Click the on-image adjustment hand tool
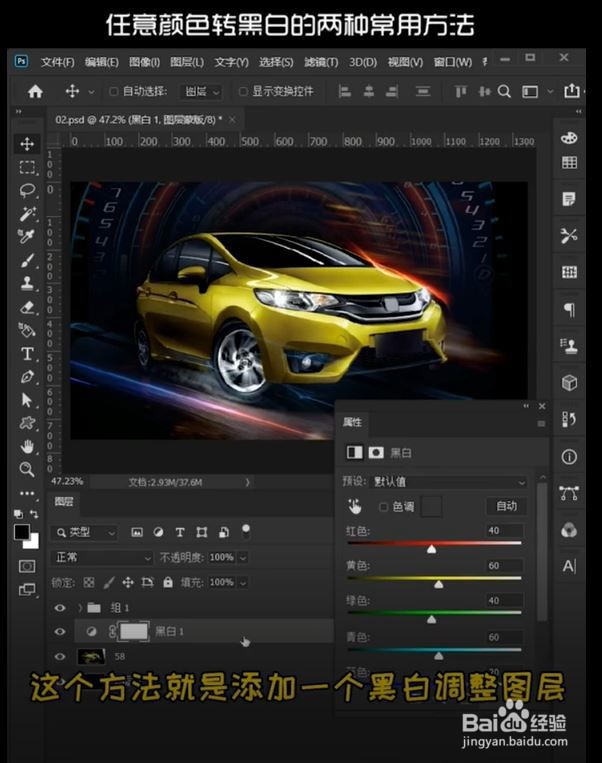The image size is (602, 763). tap(355, 507)
